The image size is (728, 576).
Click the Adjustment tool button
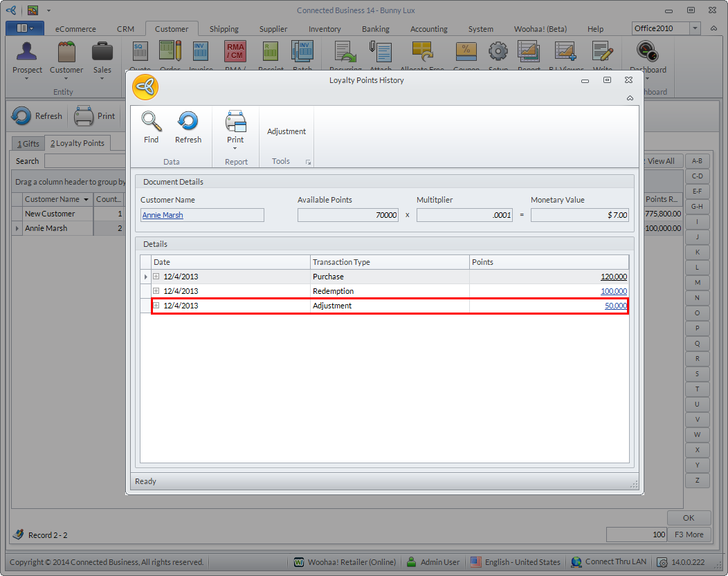pyautogui.click(x=286, y=131)
